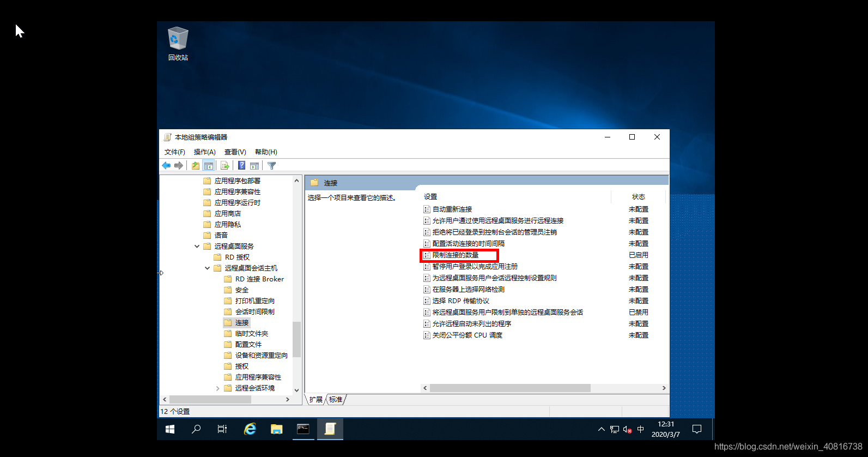Screen dimensions: 868x457
Task: Click the Filter funnel icon
Action: tap(271, 166)
